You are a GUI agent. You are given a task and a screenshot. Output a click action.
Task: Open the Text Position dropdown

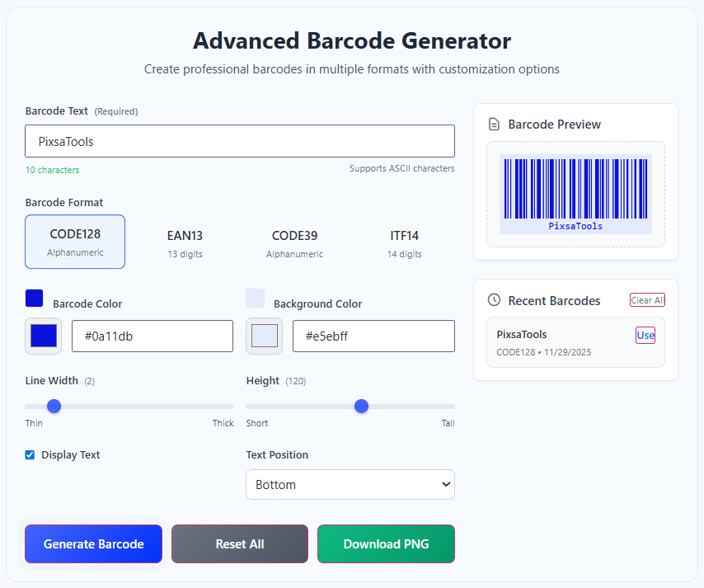point(350,485)
